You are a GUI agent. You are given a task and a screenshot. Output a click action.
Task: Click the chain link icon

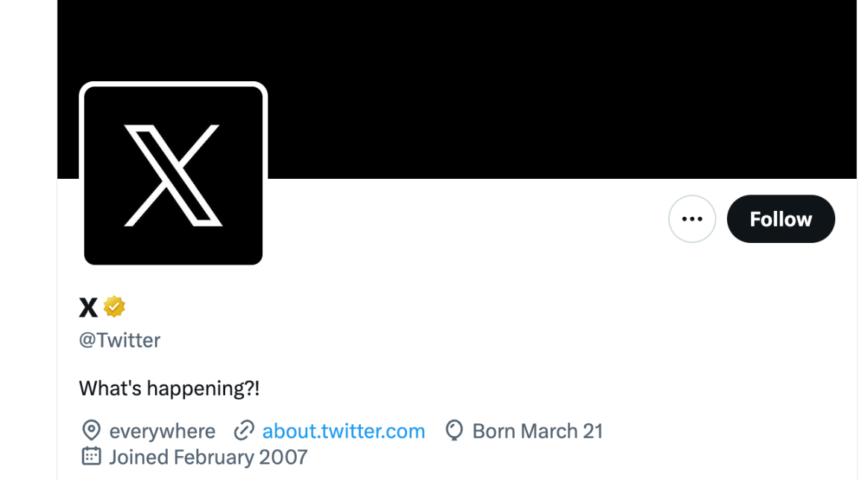pyautogui.click(x=244, y=430)
